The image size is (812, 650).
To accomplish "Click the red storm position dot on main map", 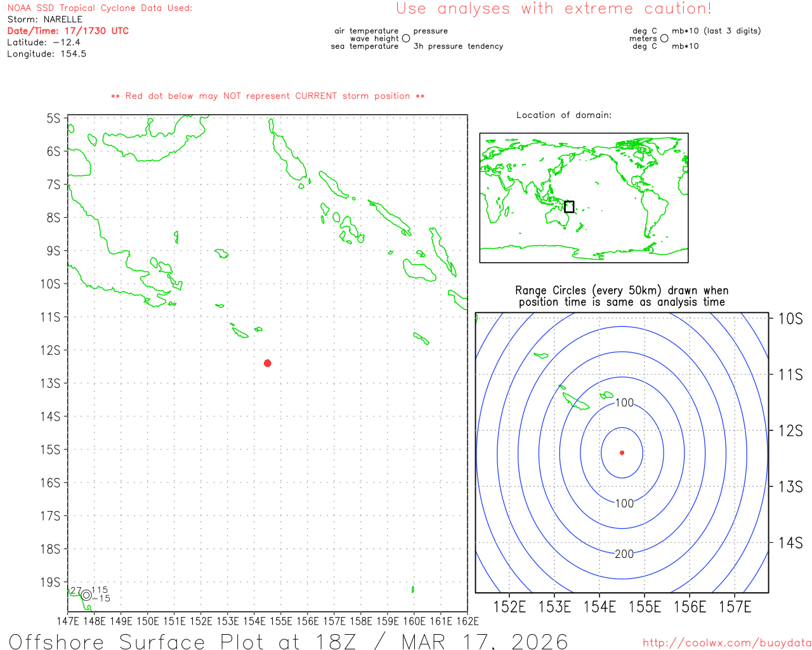I will [x=268, y=363].
